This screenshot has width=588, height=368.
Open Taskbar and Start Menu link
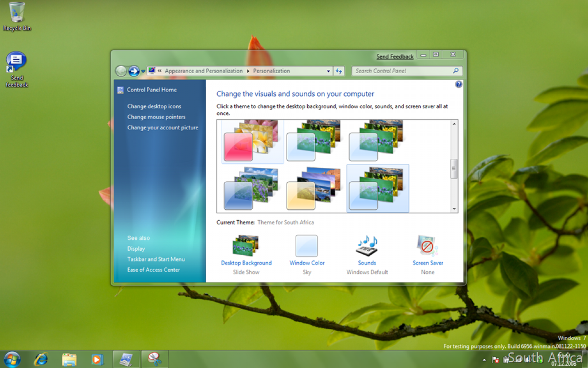156,259
